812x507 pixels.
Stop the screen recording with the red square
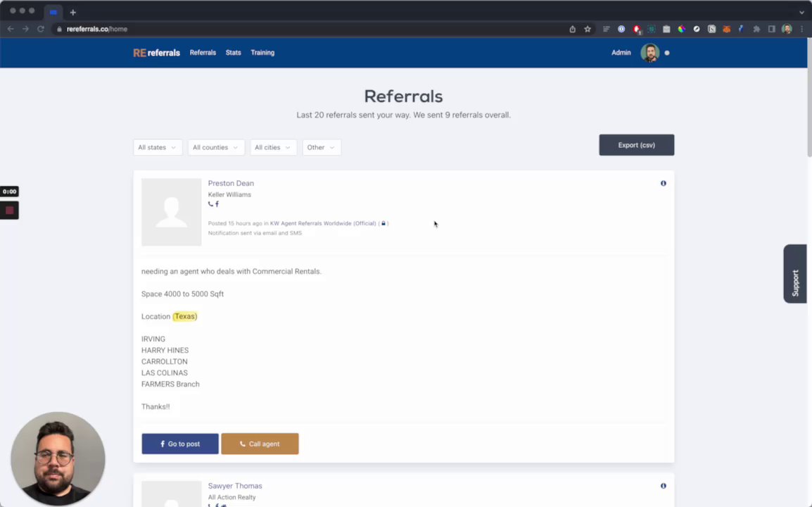pyautogui.click(x=9, y=210)
